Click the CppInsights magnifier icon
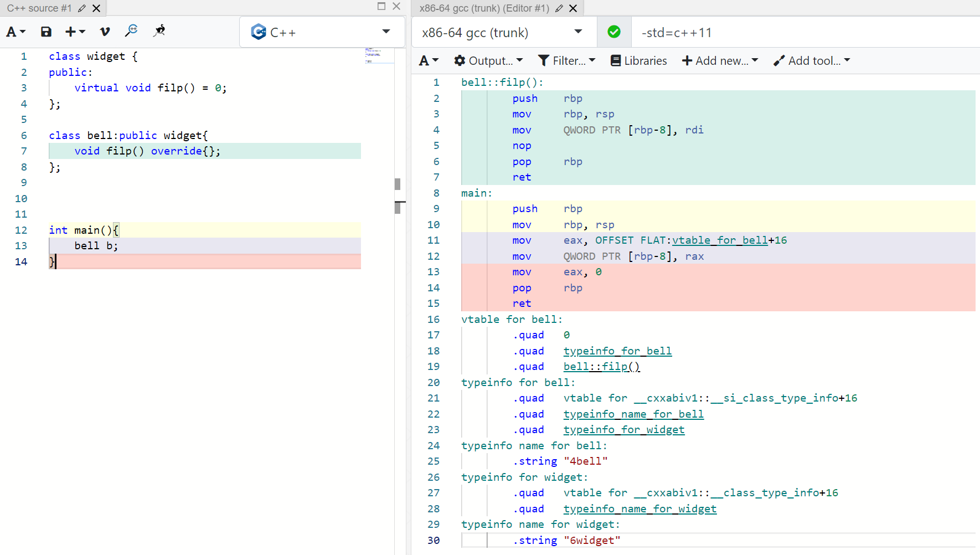 pos(131,31)
